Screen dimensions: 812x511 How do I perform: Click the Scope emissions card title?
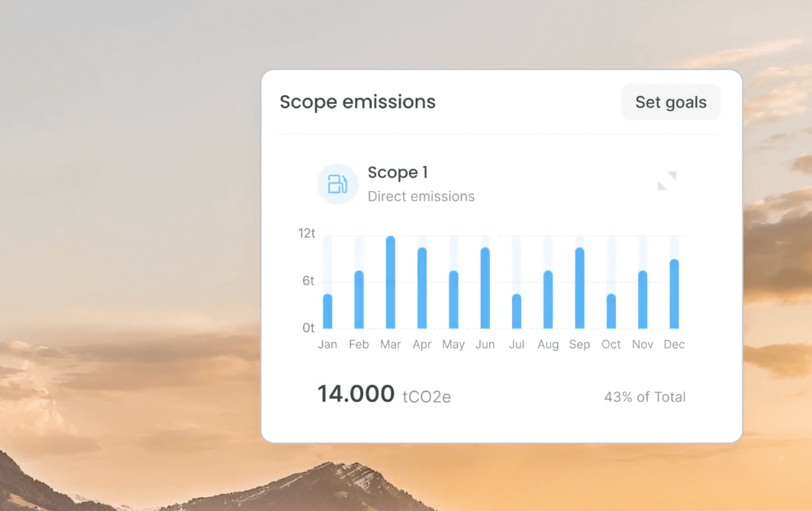click(357, 102)
